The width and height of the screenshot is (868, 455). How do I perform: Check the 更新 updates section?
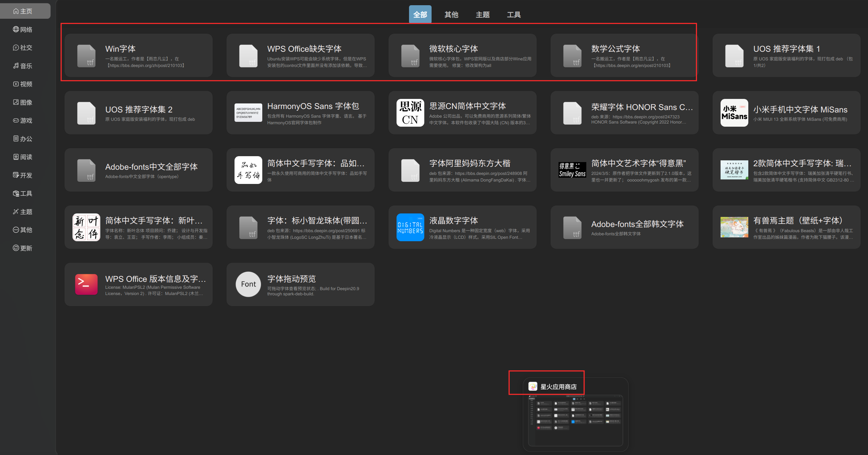coord(23,248)
